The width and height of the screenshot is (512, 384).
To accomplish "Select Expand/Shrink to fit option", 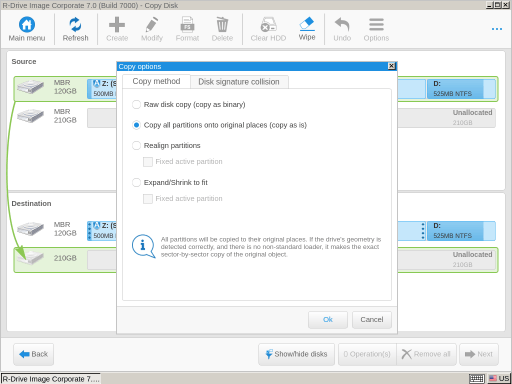I will pyautogui.click(x=136, y=182).
